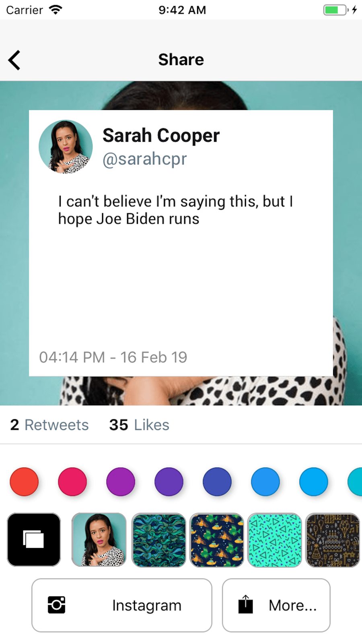The image size is (362, 644).
Task: Select the indigo color swatch
Action: coord(217,481)
